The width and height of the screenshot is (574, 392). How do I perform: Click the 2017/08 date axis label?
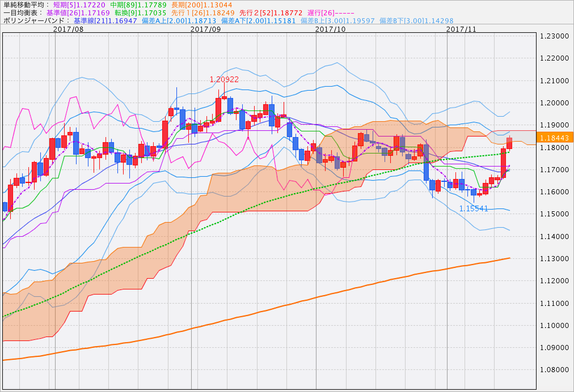(x=68, y=29)
